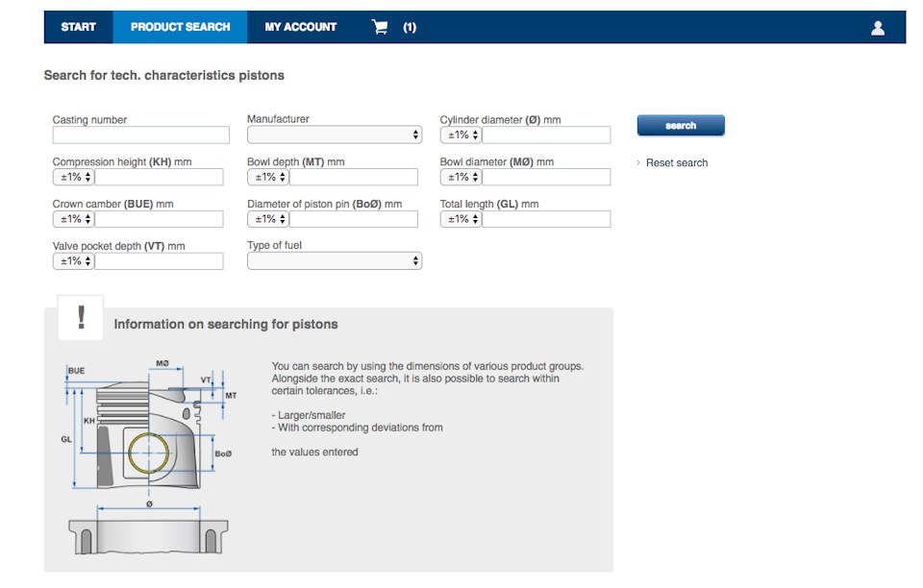
Task: Open the Manufacturer dropdown
Action: 335,135
